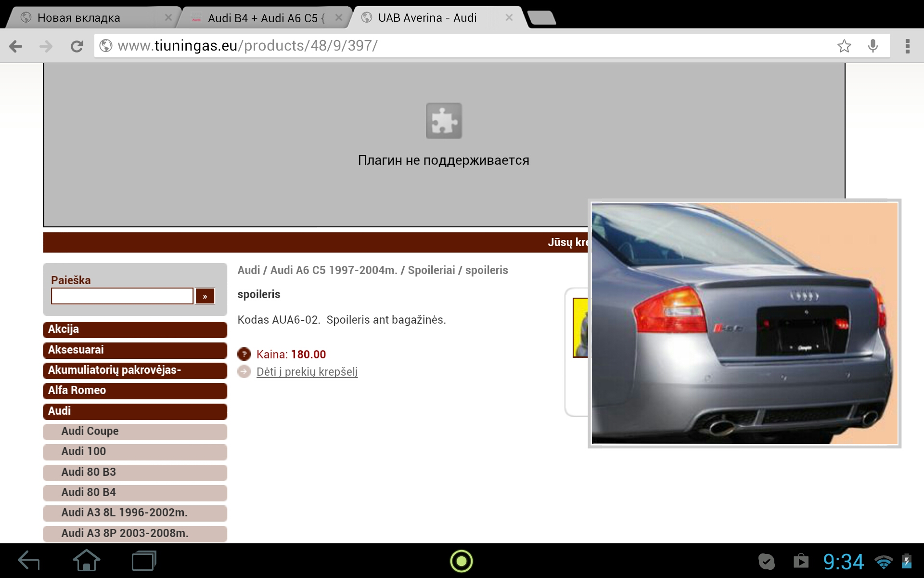Select Audi A3 8L 1996-2002m. subcategory

pos(135,513)
